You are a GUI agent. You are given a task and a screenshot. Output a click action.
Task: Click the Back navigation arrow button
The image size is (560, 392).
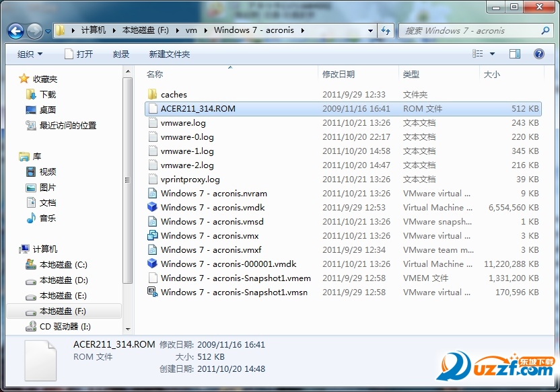pos(16,31)
